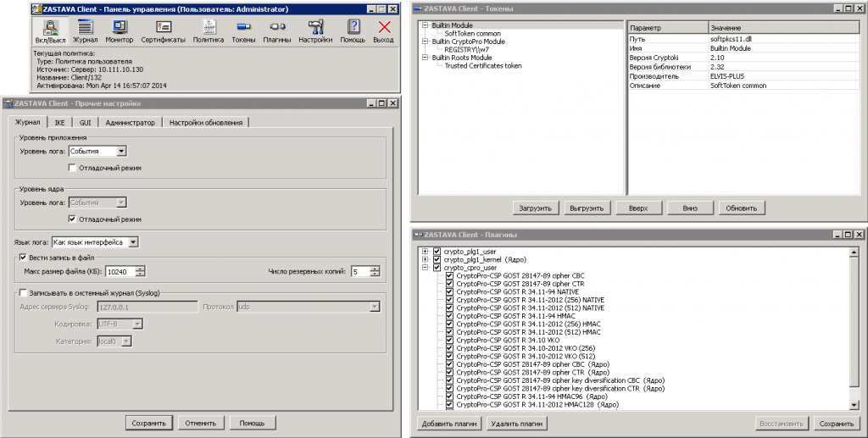Collapse the Builtin Roots Module node
Image resolution: width=868 pixels, height=438 pixels.
[x=426, y=58]
